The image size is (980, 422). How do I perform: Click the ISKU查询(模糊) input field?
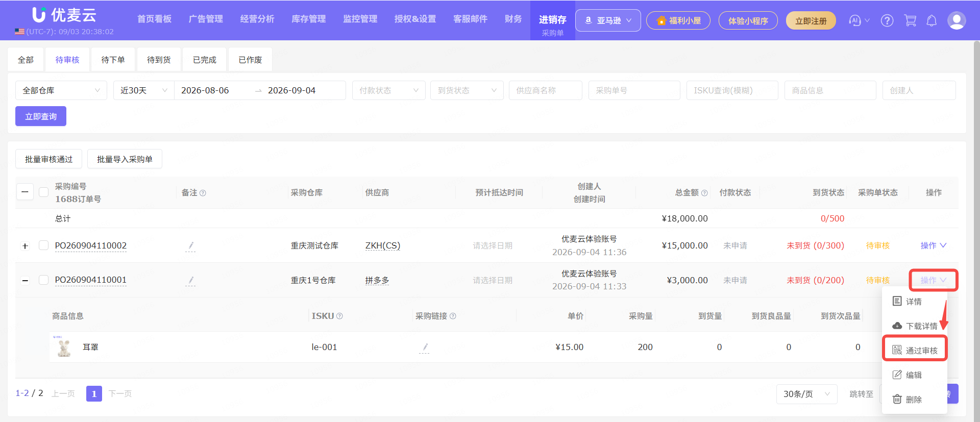(x=732, y=90)
